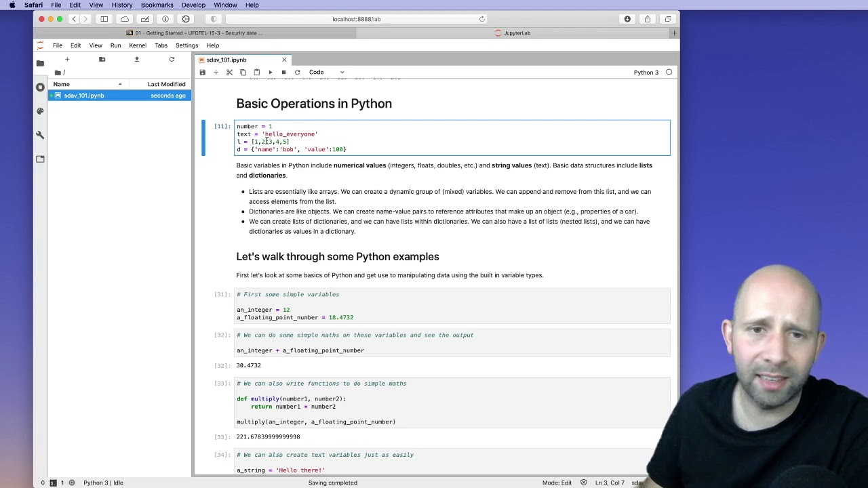Open a new Safari tab with plus

coord(674,33)
